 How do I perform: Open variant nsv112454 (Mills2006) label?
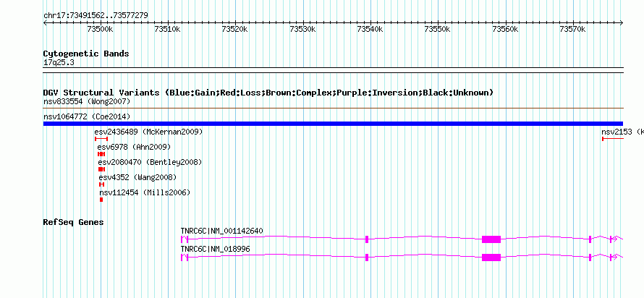145,192
